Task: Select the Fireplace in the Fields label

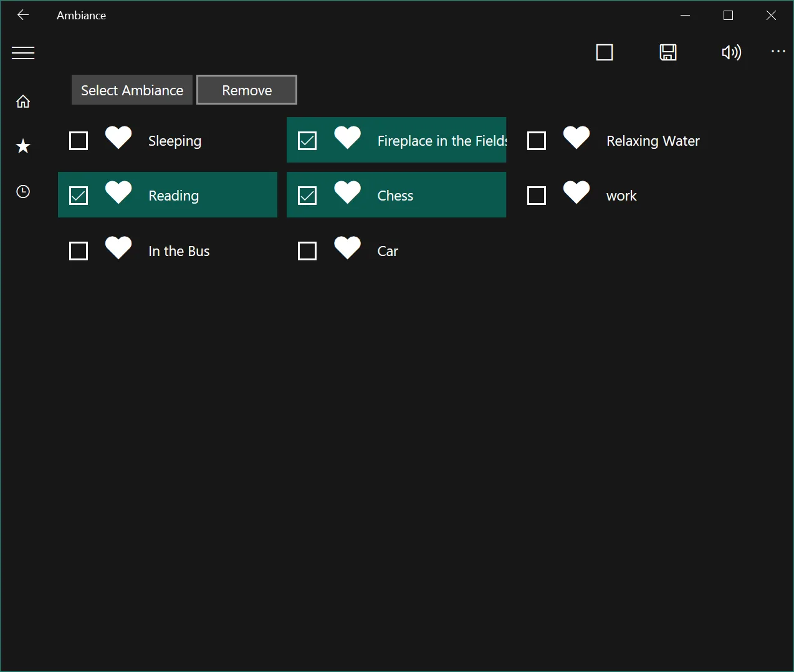Action: (442, 141)
